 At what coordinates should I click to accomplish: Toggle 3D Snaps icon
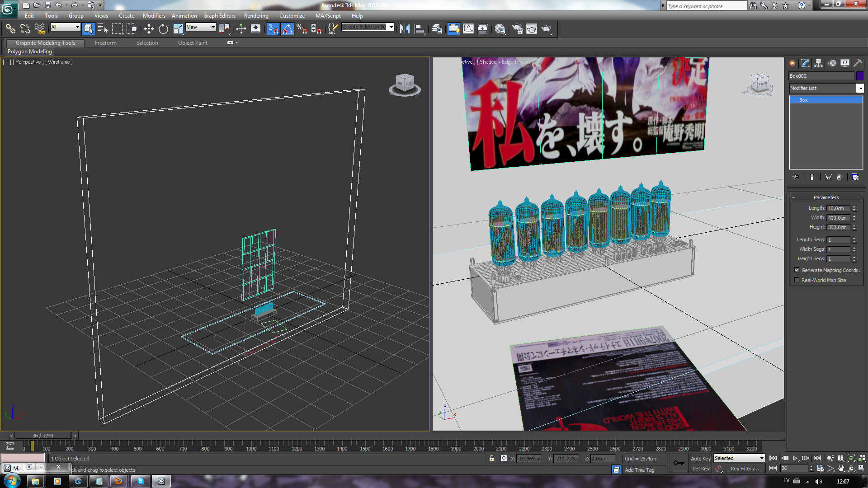pyautogui.click(x=273, y=29)
